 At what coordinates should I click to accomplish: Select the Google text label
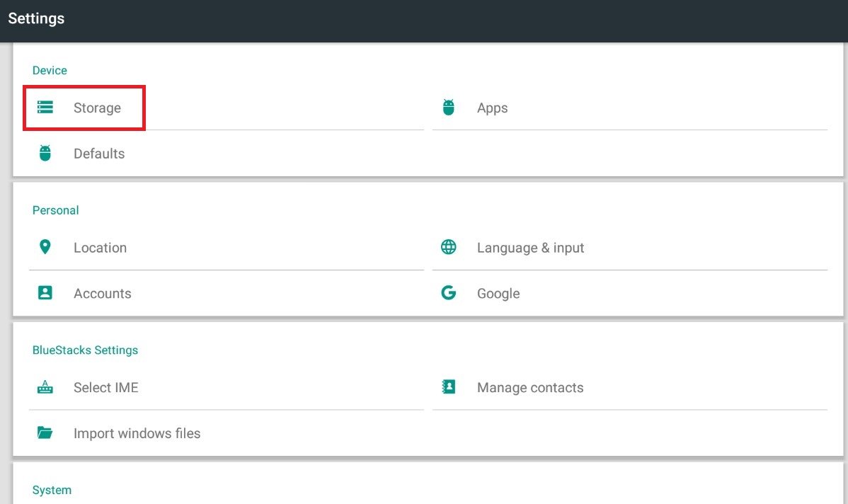[498, 294]
